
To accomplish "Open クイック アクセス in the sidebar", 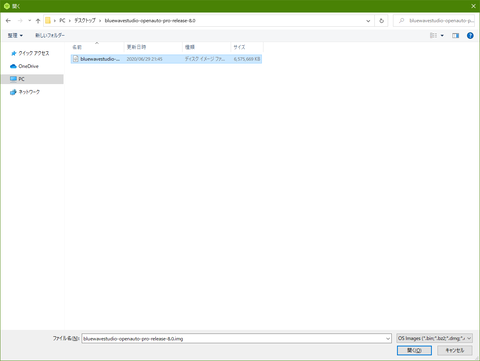I will 34,53.
